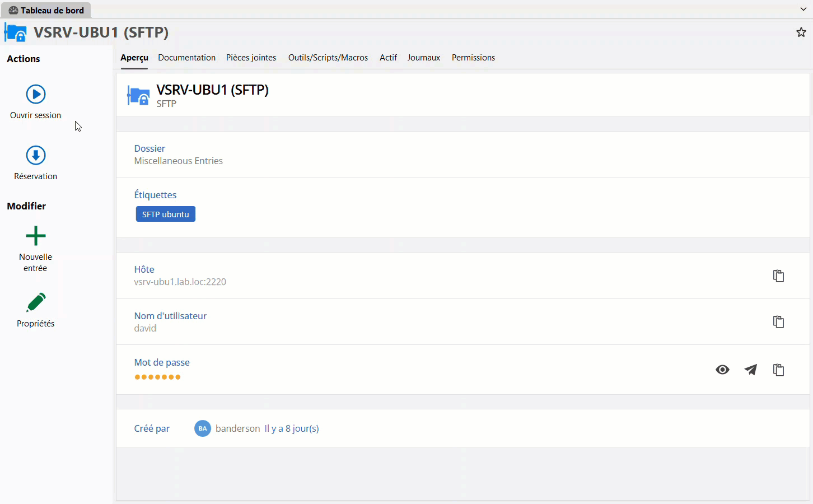
Task: Click the Réservation icon
Action: pyautogui.click(x=35, y=155)
